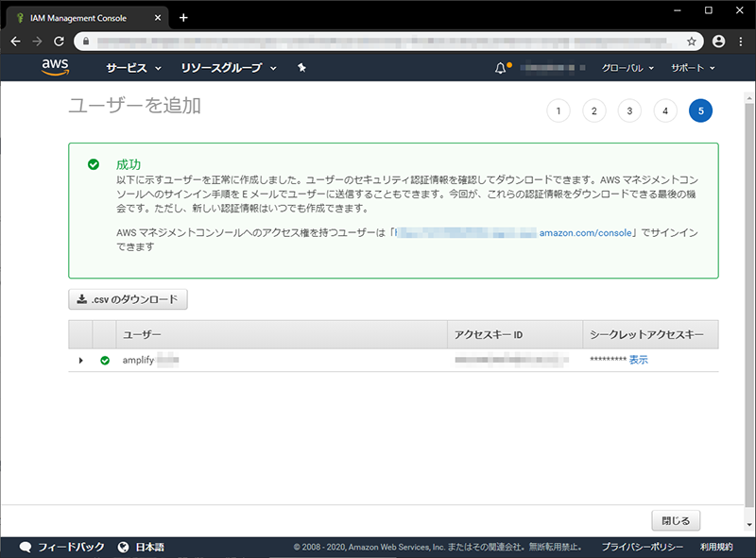This screenshot has width=756, height=558.
Task: Click the AWS logo home icon
Action: tap(55, 67)
